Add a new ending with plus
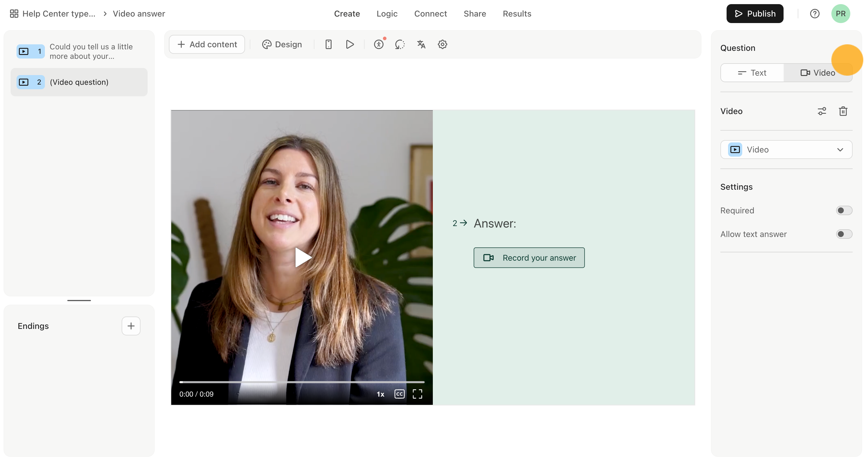The height and width of the screenshot is (461, 868). [x=131, y=326]
